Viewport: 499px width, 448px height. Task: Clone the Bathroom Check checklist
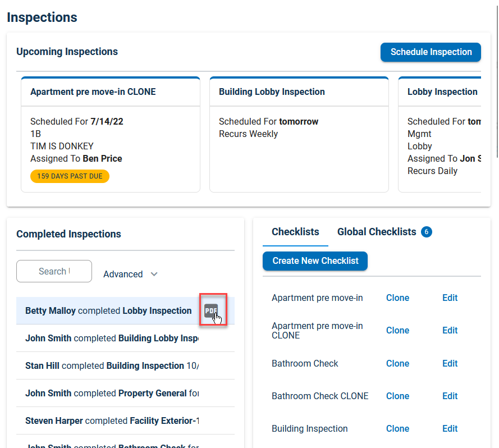[397, 363]
